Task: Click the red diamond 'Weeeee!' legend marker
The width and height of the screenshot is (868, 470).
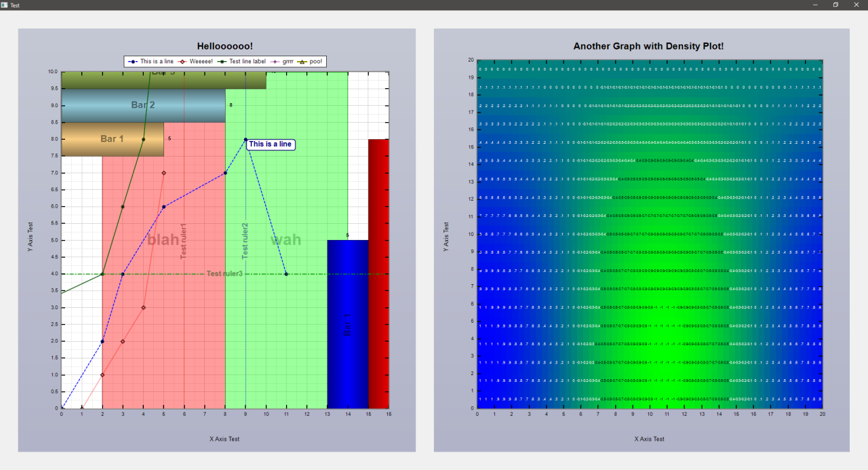Action: click(183, 62)
